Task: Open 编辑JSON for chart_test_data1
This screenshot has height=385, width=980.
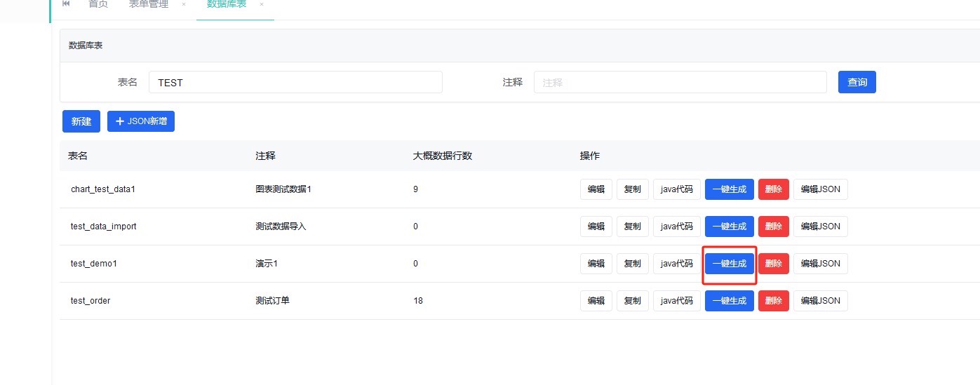Action: click(x=820, y=189)
